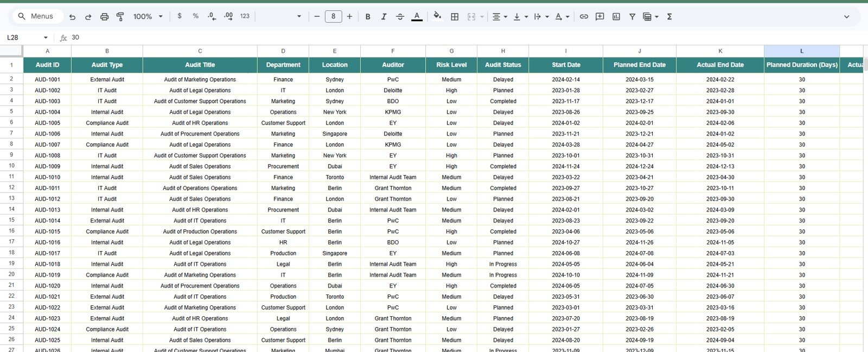
Task: Click Risk Level cell for AUD-1002
Action: [x=451, y=91]
